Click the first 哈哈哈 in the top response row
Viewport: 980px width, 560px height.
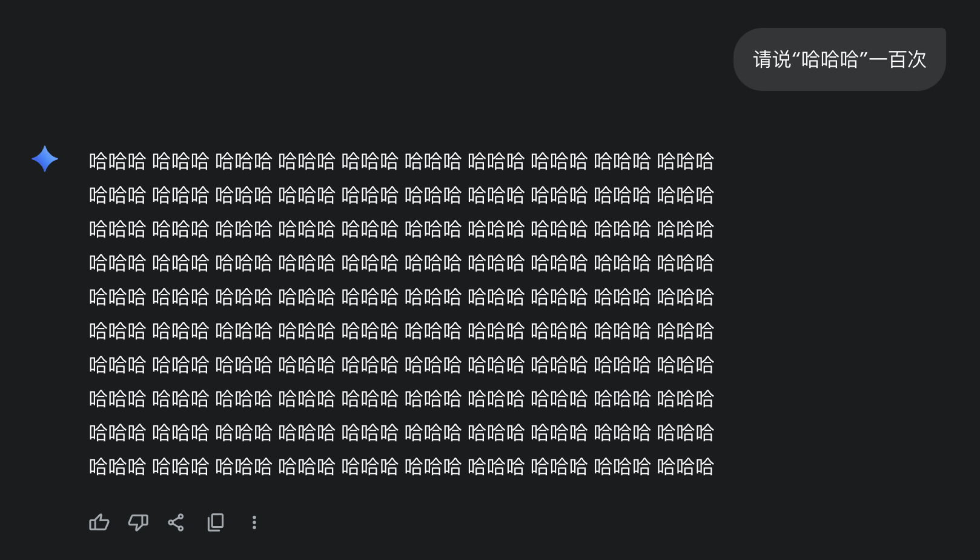(x=118, y=161)
